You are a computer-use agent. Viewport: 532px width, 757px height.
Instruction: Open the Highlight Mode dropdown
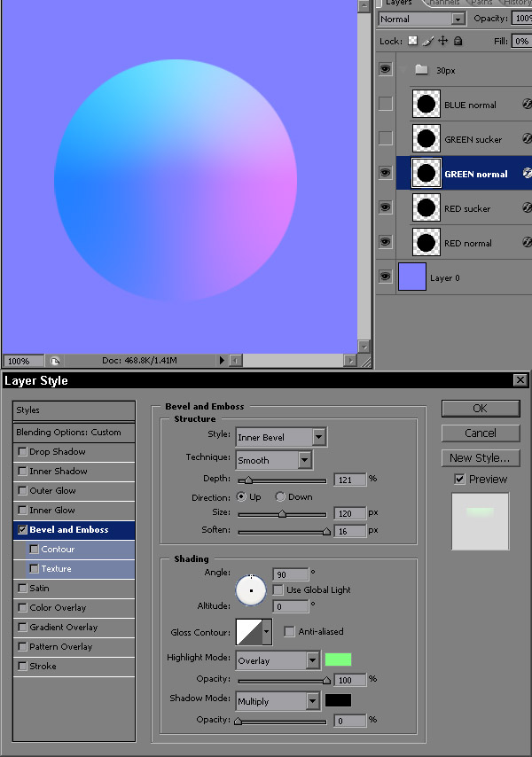312,660
